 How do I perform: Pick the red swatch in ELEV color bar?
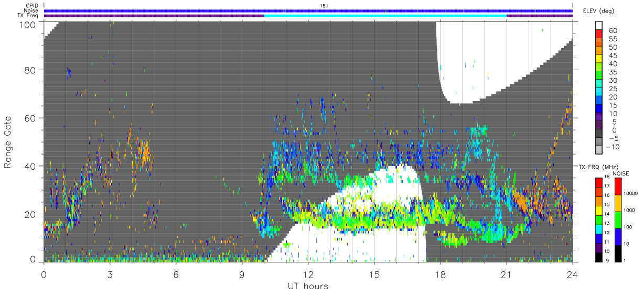click(599, 34)
